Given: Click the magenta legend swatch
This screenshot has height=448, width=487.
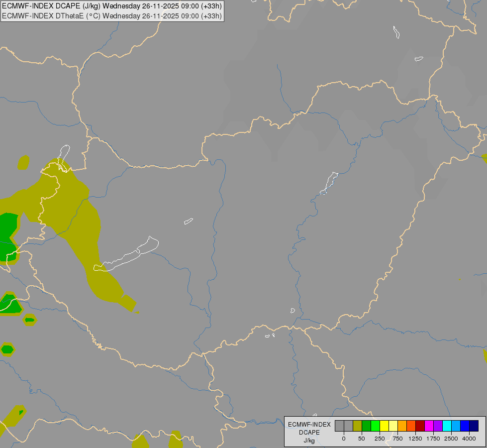Looking at the screenshot, I should tap(429, 426).
